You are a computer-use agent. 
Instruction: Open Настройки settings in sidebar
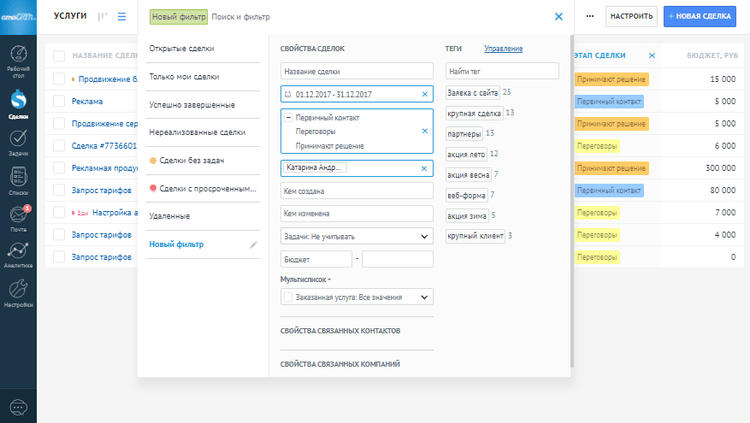pyautogui.click(x=18, y=292)
